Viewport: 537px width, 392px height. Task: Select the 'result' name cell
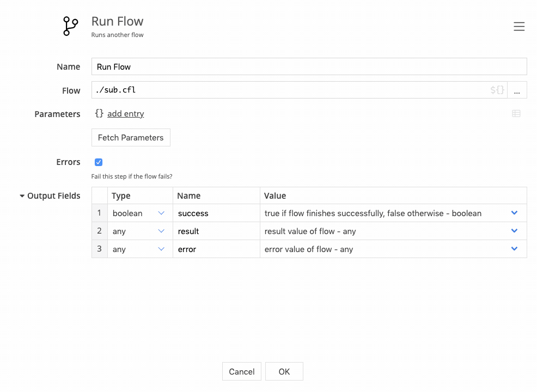[x=216, y=231]
